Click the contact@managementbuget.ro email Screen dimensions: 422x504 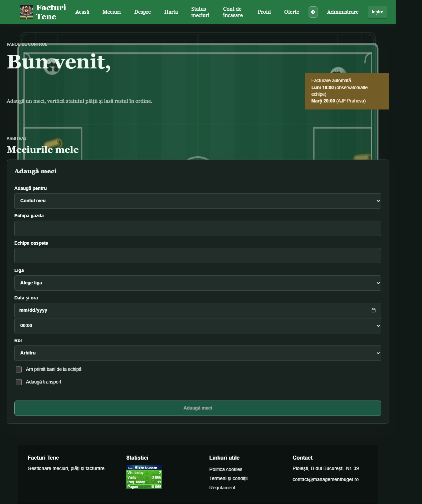(326, 479)
